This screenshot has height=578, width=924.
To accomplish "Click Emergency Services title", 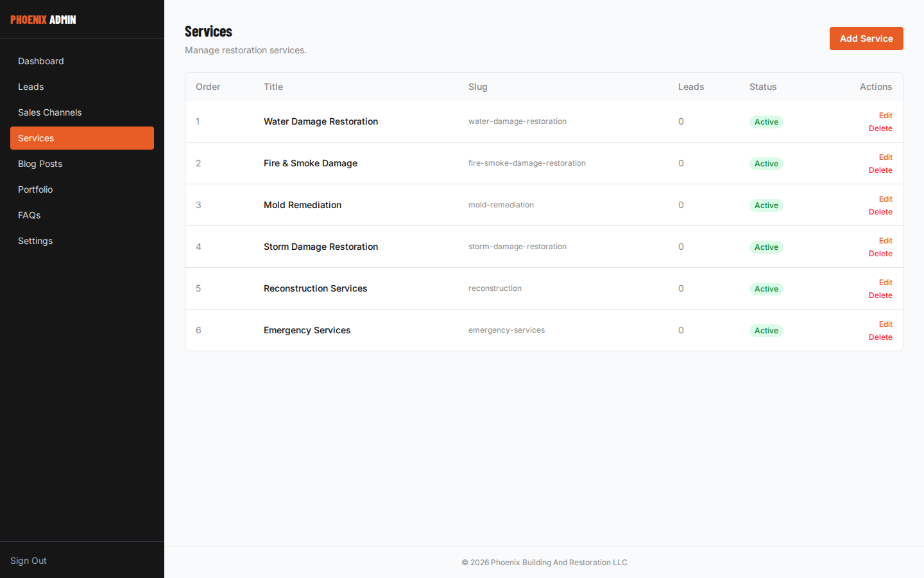I will (x=307, y=330).
